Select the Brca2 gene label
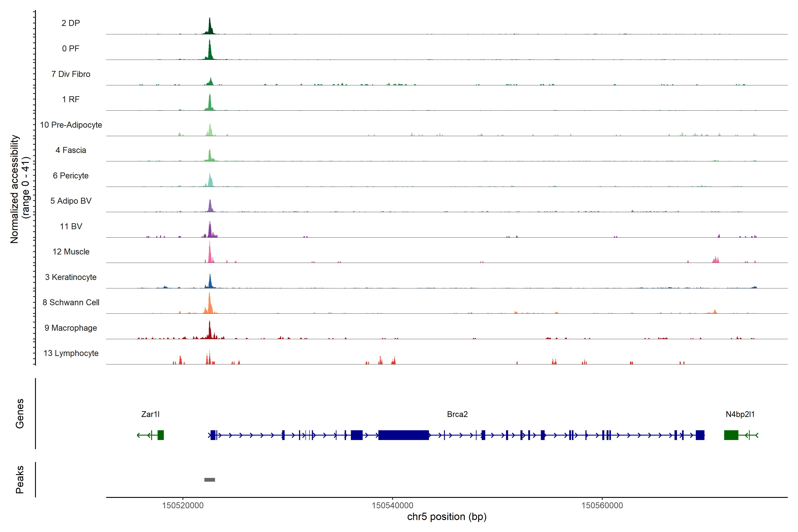 (457, 414)
